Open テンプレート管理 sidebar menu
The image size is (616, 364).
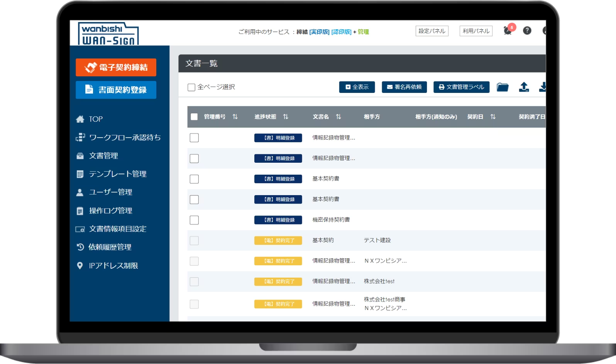[111, 174]
